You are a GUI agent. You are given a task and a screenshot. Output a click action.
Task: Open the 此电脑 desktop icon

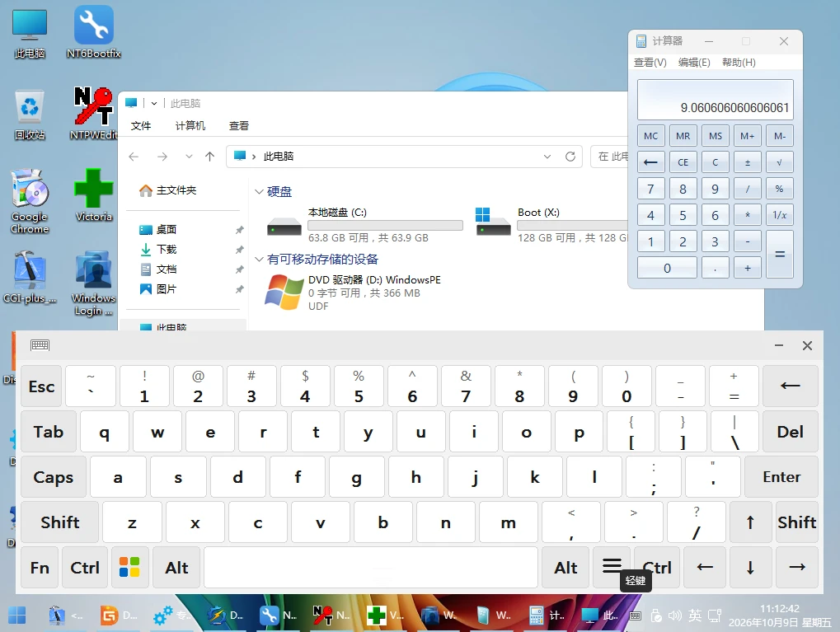tap(30, 32)
